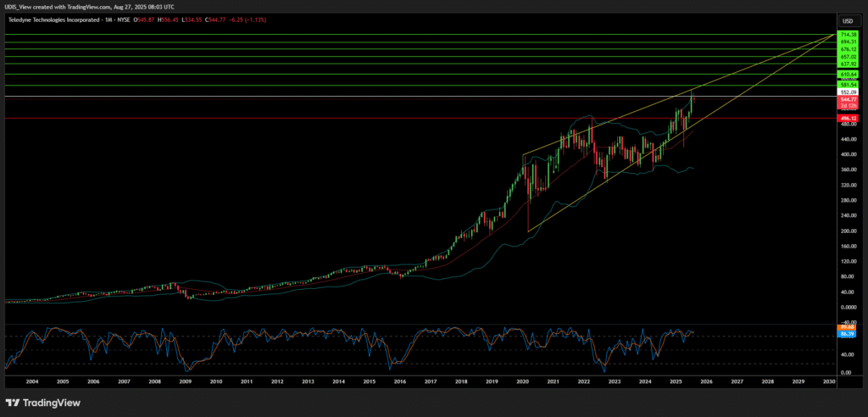868x417 pixels.
Task: Click the NYSE exchange label in legend
Action: pos(124,19)
